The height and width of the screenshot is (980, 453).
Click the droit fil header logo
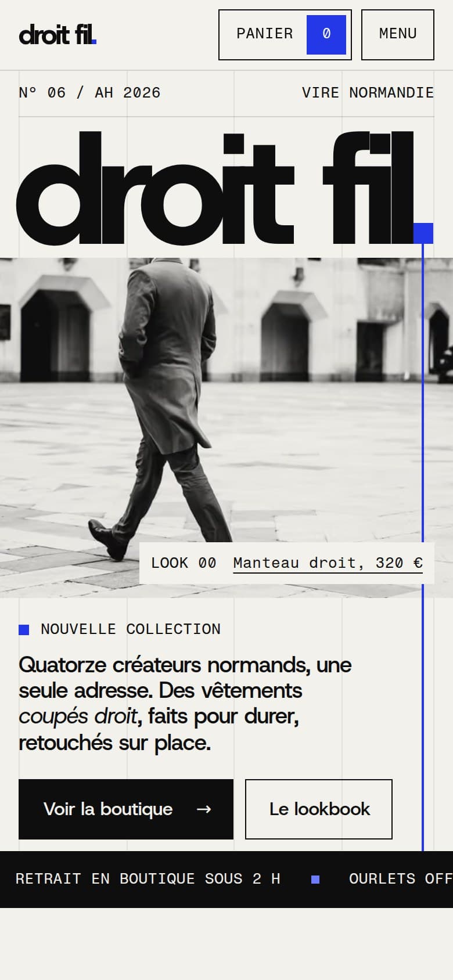point(57,35)
